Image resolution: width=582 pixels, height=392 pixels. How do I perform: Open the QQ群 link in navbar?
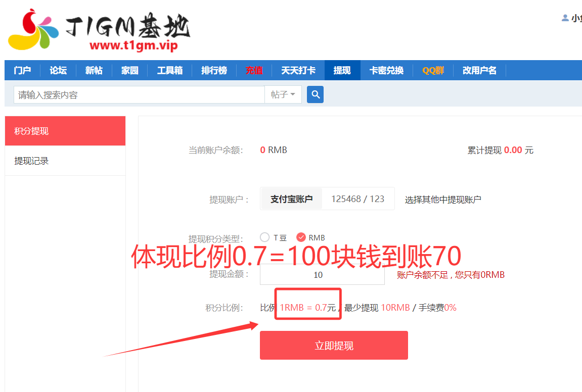[x=433, y=71]
